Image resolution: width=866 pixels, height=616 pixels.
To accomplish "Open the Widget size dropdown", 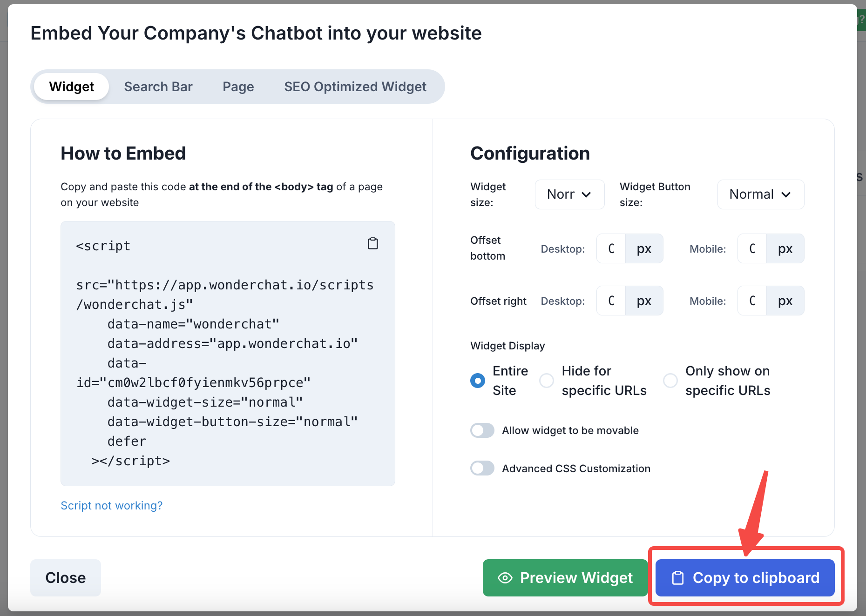I will coord(569,194).
